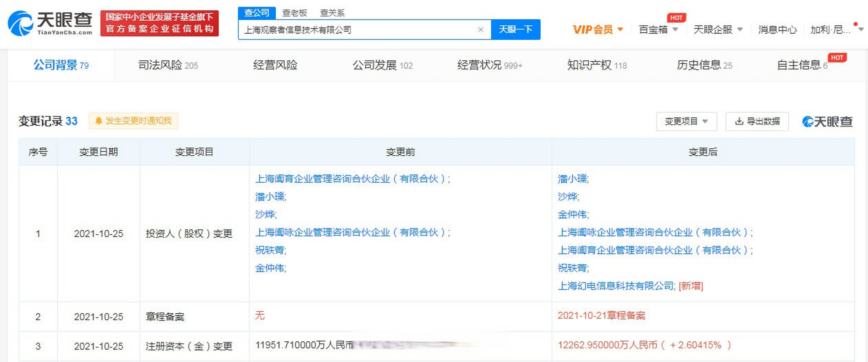This screenshot has width=868, height=362.
Task: Click 投资人（股权）变更 cell text
Action: (x=189, y=234)
